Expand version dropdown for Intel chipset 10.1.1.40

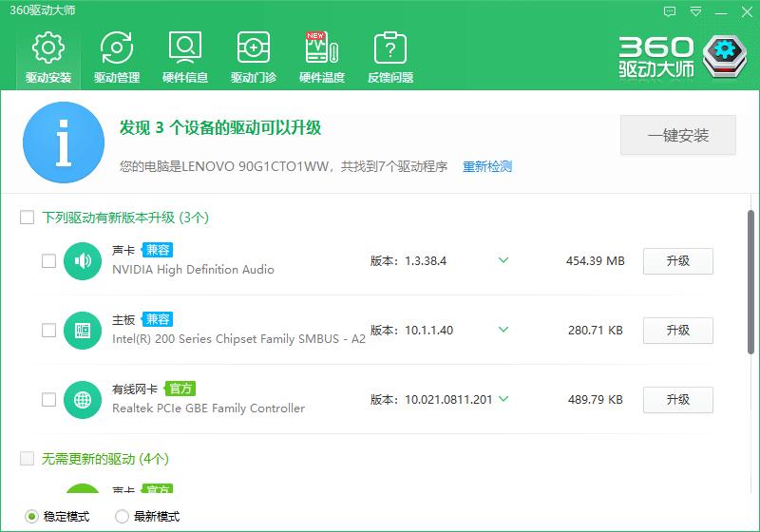503,330
